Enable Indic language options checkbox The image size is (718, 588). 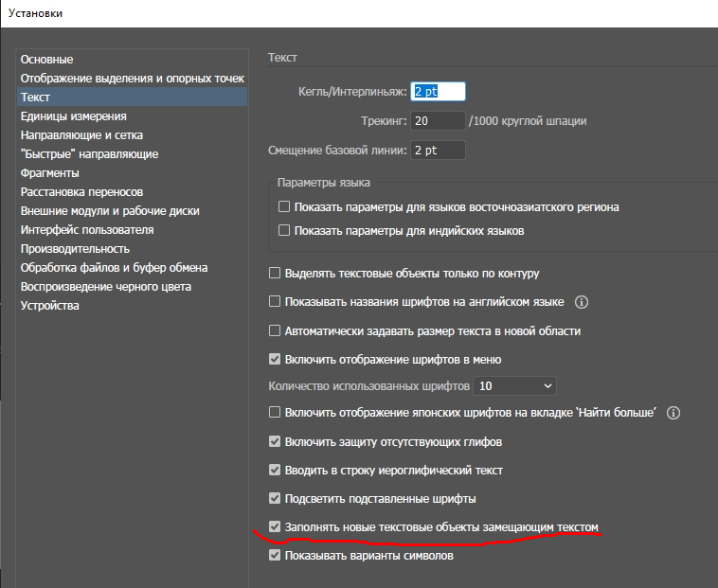(x=284, y=230)
